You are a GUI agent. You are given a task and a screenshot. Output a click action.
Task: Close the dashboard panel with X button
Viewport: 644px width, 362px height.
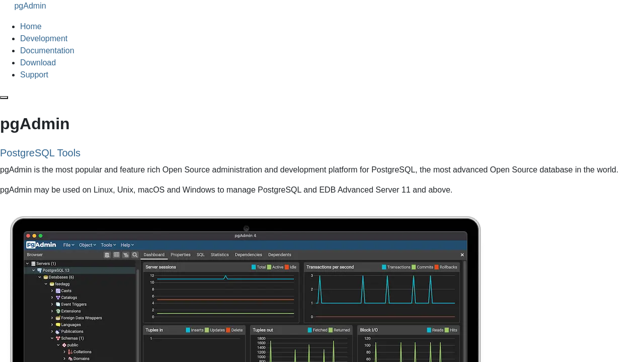[x=462, y=255]
